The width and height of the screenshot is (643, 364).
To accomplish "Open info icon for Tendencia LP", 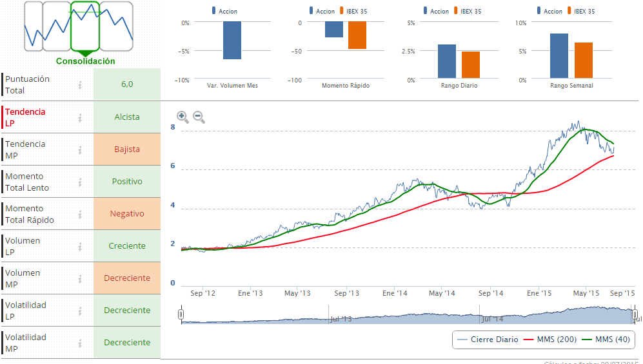I will [80, 117].
